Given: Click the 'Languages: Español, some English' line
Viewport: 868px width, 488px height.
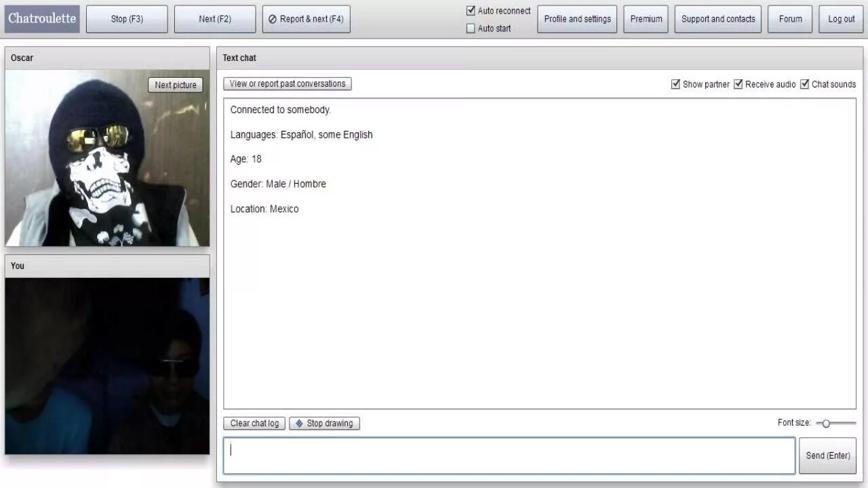Looking at the screenshot, I should pos(301,135).
